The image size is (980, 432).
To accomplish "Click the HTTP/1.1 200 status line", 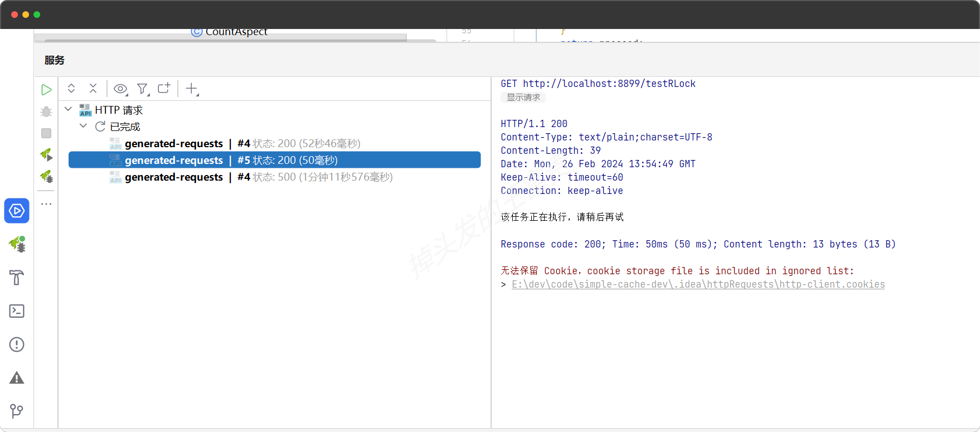I will (x=534, y=124).
